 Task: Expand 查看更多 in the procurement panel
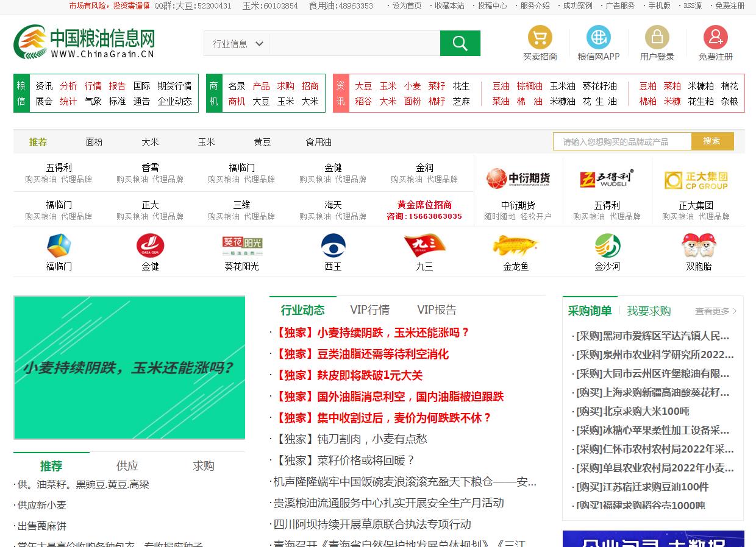point(716,311)
